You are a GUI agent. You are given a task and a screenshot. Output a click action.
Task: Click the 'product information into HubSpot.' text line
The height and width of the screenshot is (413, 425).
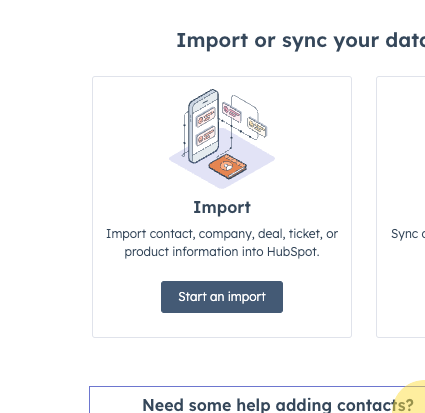[222, 252]
